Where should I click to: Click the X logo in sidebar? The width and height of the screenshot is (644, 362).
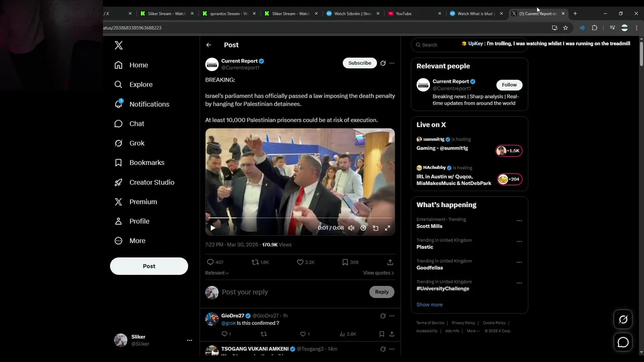tap(119, 45)
